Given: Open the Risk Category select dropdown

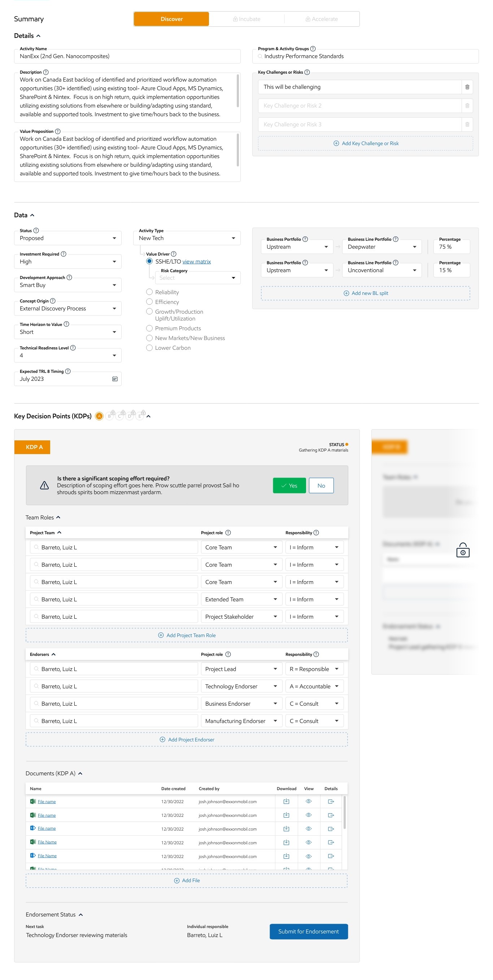Looking at the screenshot, I should [x=198, y=278].
